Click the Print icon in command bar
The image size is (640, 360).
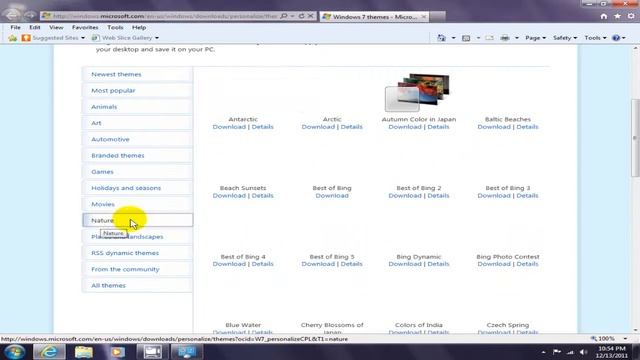click(505, 38)
